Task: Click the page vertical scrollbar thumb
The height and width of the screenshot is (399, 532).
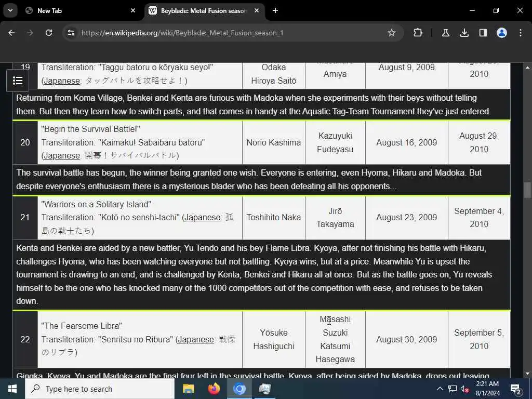Action: [x=527, y=190]
